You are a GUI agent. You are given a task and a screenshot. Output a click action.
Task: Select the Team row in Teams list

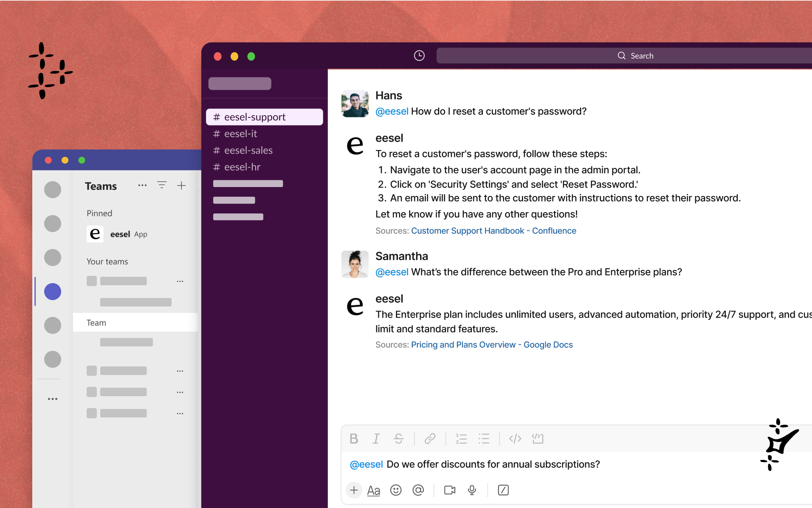click(x=135, y=323)
